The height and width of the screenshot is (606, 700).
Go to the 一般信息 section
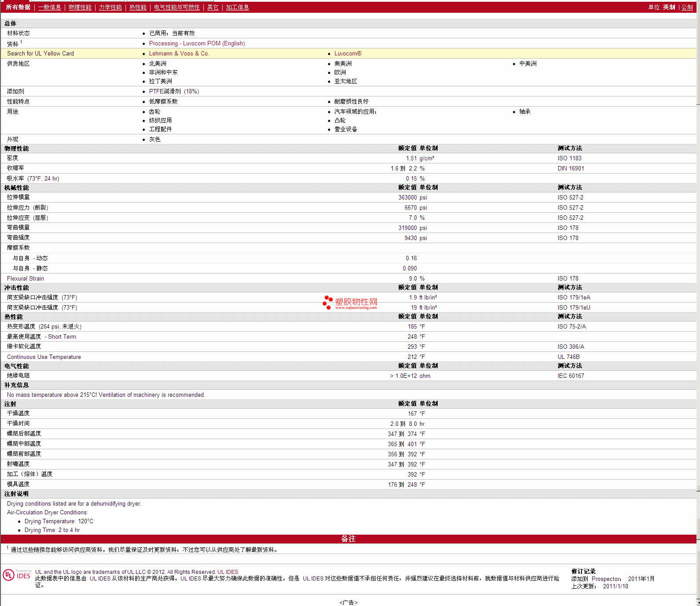click(49, 7)
